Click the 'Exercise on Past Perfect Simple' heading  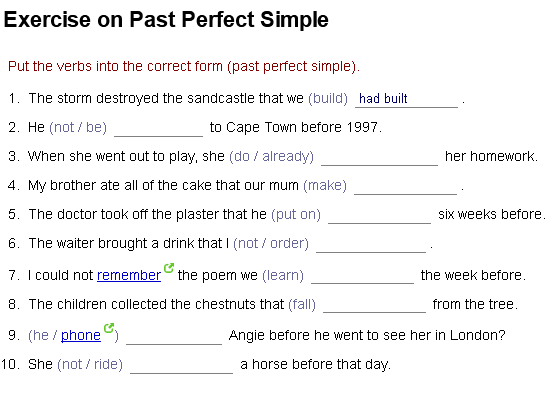(166, 19)
